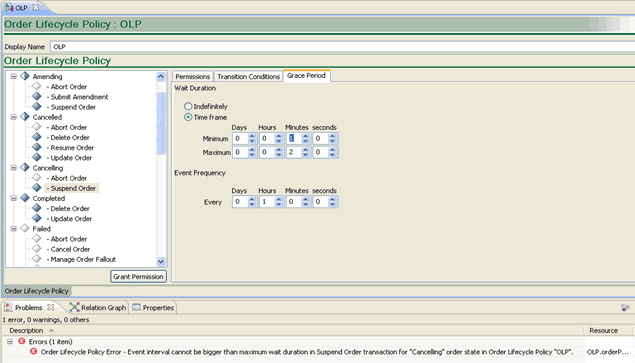Adjust the Maximum seconds spinner arrows
Viewport: 635px width, 363px height.
click(x=332, y=152)
